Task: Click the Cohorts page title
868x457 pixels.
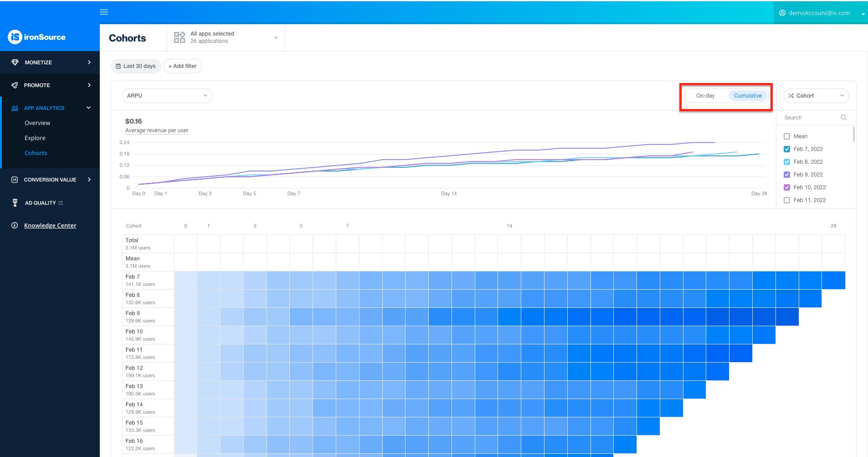Action: point(128,38)
